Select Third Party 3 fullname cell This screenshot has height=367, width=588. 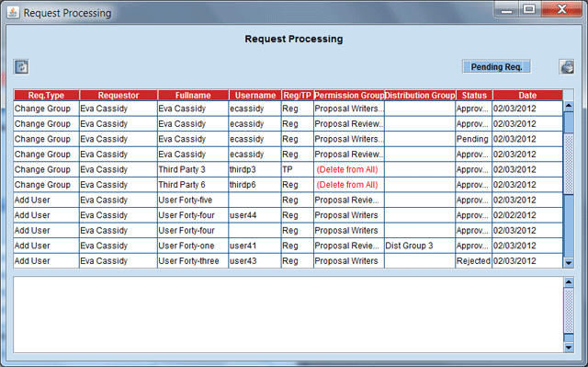pos(193,169)
